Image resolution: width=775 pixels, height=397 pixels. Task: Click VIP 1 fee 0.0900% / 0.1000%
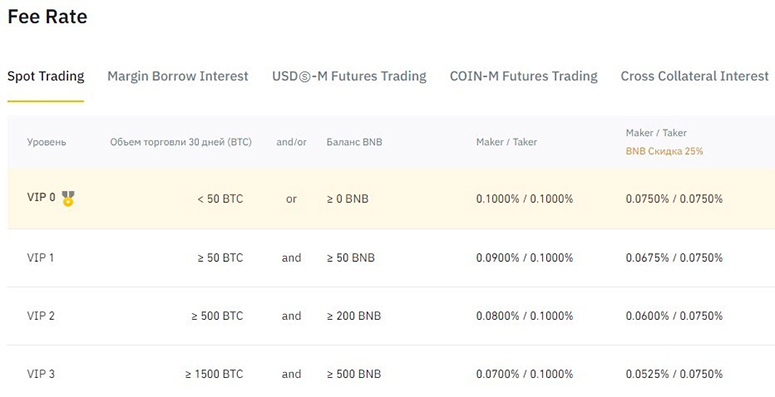click(x=524, y=258)
